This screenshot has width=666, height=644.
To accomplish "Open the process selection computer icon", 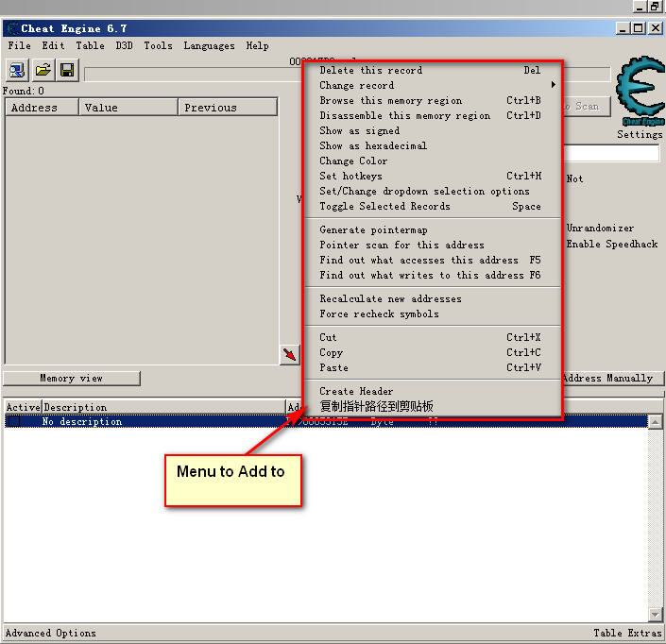I will pos(17,70).
